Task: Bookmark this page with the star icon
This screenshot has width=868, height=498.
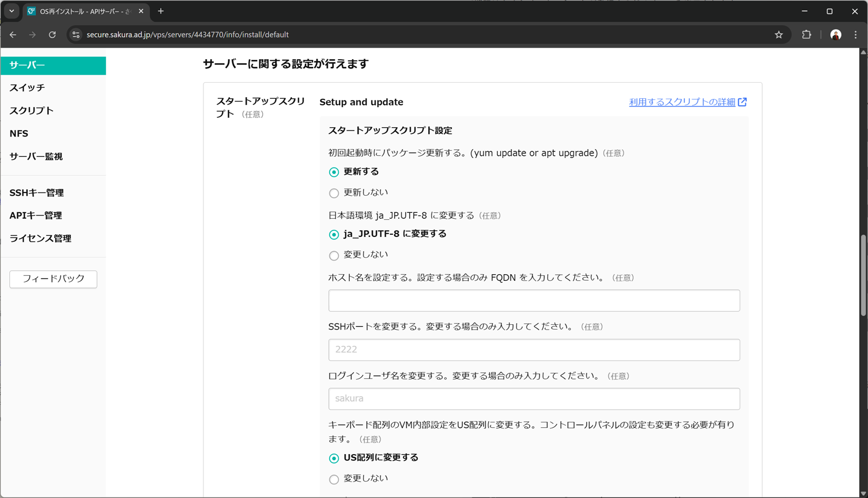Action: [x=779, y=35]
